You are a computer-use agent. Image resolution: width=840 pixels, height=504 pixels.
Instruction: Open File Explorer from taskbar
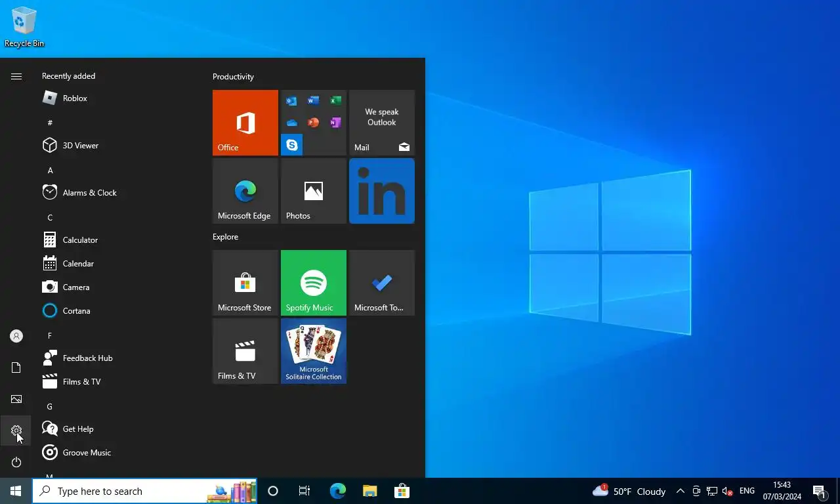pos(369,491)
